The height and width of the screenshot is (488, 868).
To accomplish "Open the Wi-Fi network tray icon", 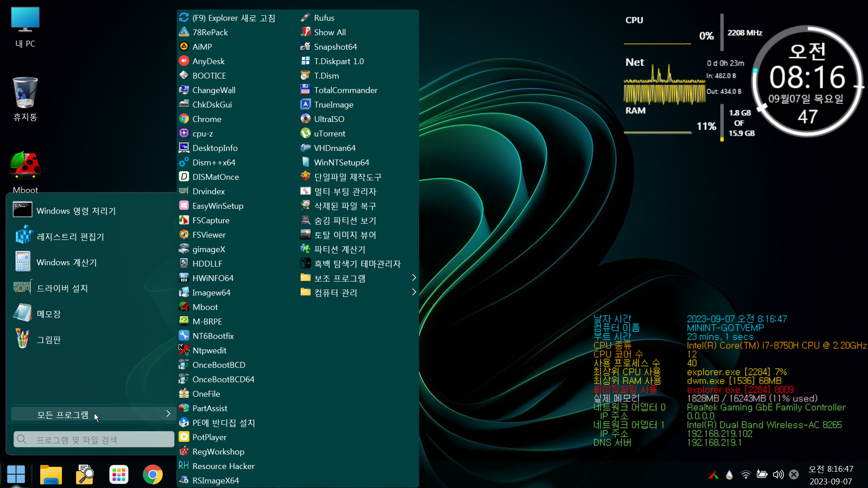I will (x=745, y=474).
